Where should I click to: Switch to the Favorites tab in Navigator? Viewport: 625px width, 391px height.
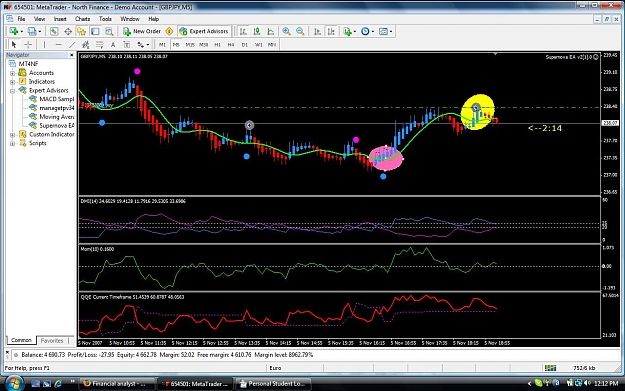tap(52, 341)
